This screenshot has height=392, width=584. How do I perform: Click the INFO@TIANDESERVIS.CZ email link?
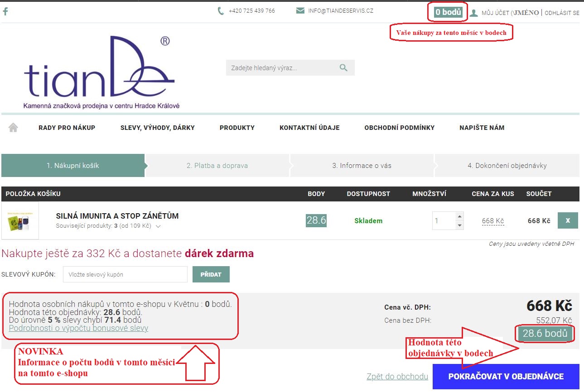341,11
